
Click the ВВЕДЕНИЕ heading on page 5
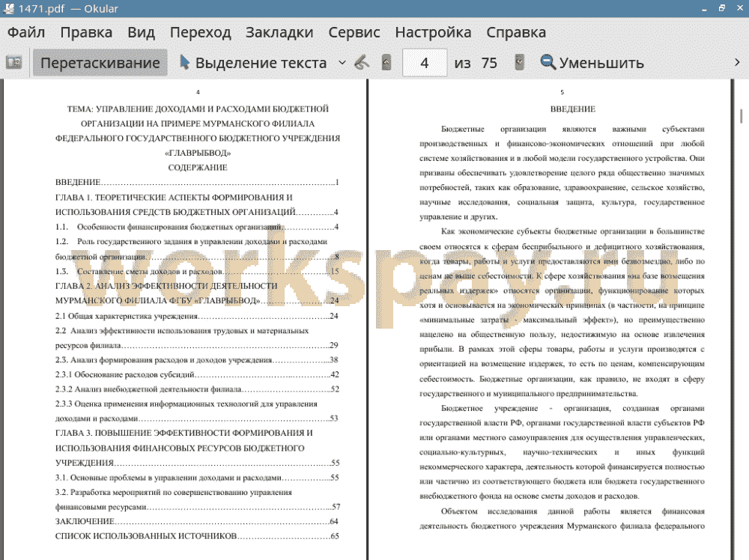[573, 109]
